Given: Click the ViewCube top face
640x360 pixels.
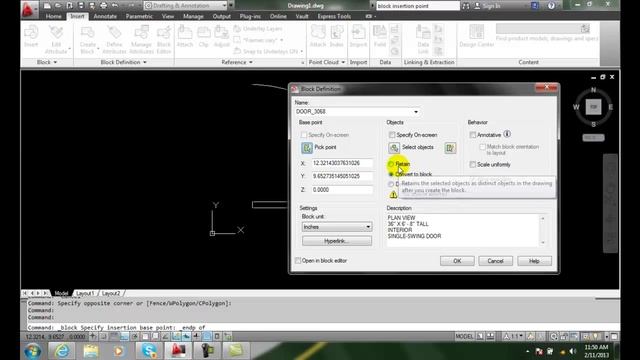Looking at the screenshot, I should click(593, 107).
